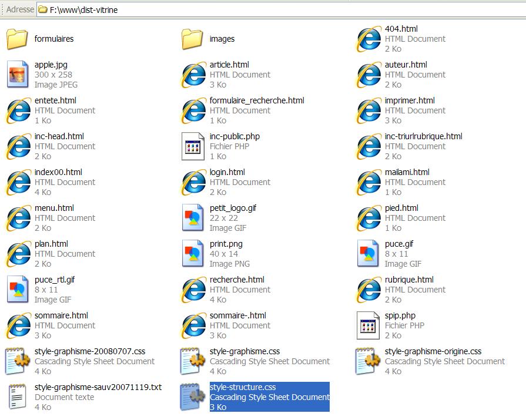Select the menu.html file icon
The width and height of the screenshot is (526, 420).
click(x=18, y=218)
